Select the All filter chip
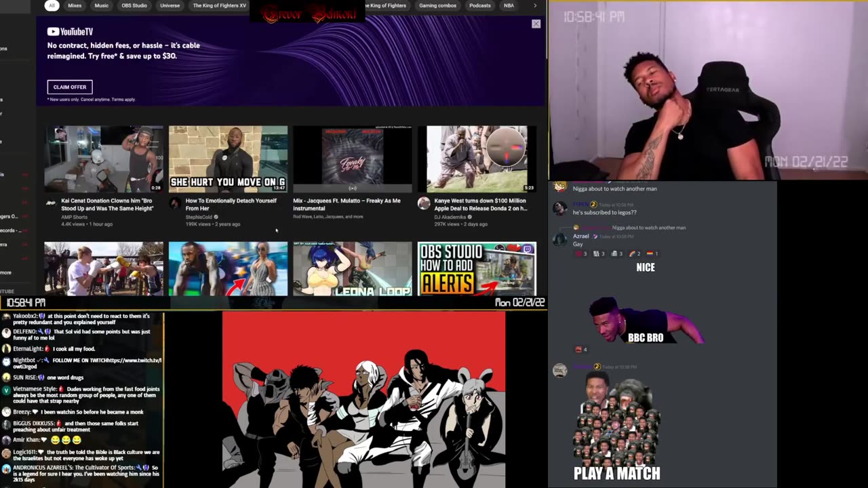The width and height of the screenshot is (868, 488). (52, 5)
